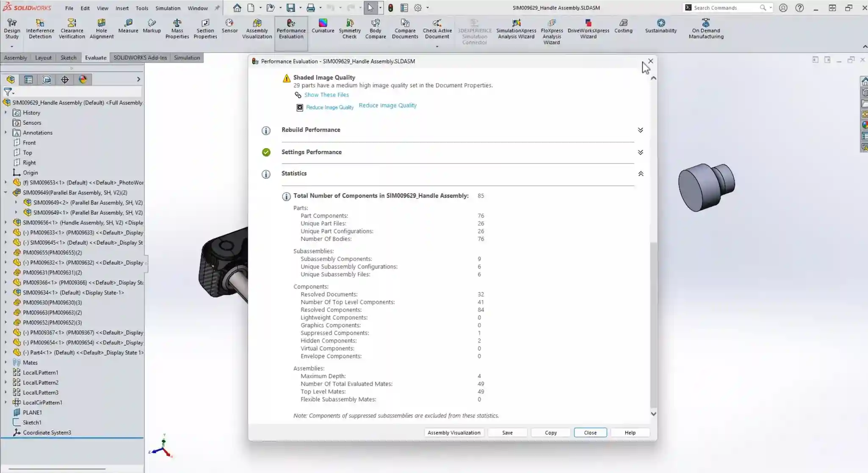Launch FloXpress Analysis Wizard
The image size is (868, 473).
click(552, 32)
